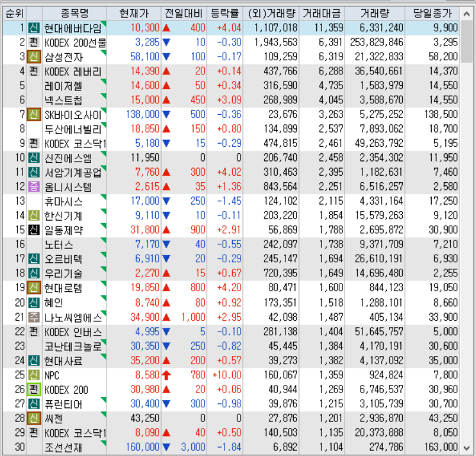Click the 신 badge beside 혜인
This screenshot has width=476, height=456.
tap(34, 302)
